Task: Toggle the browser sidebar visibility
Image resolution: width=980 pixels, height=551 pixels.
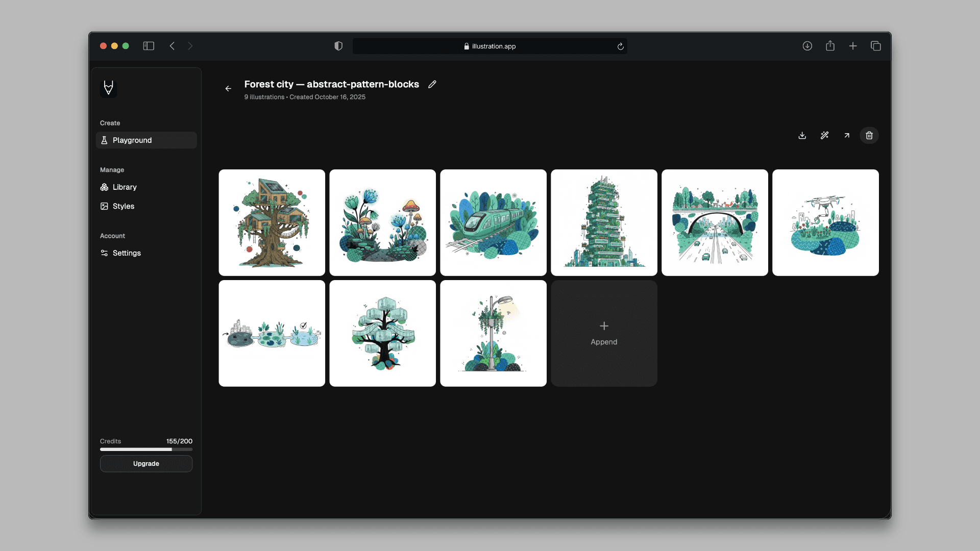Action: tap(148, 46)
